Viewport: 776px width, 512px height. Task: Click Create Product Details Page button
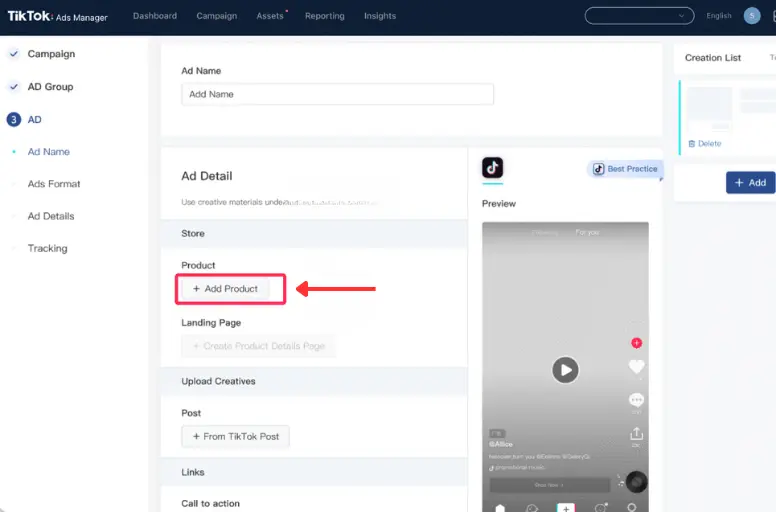(x=258, y=346)
